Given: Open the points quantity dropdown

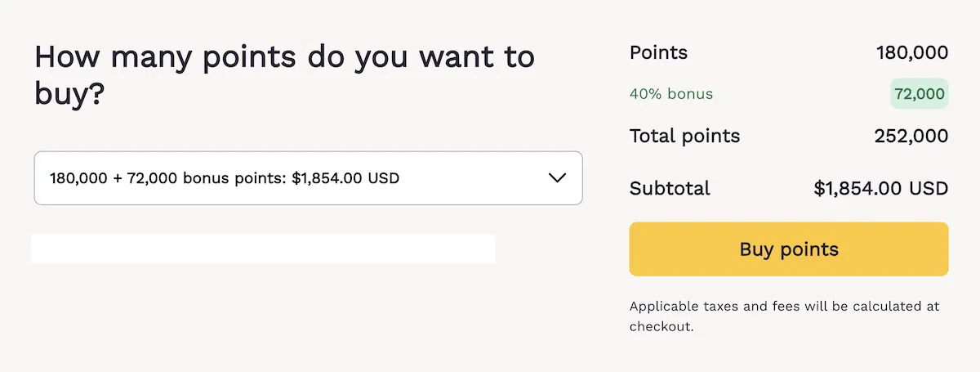Looking at the screenshot, I should [308, 177].
